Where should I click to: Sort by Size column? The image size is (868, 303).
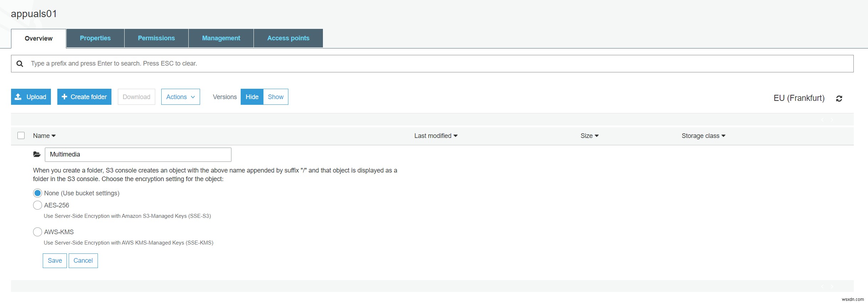click(x=590, y=135)
